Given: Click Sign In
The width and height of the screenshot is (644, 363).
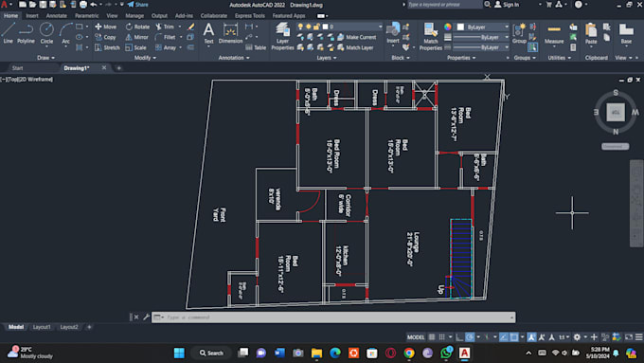Looking at the screenshot, I should coord(507,5).
